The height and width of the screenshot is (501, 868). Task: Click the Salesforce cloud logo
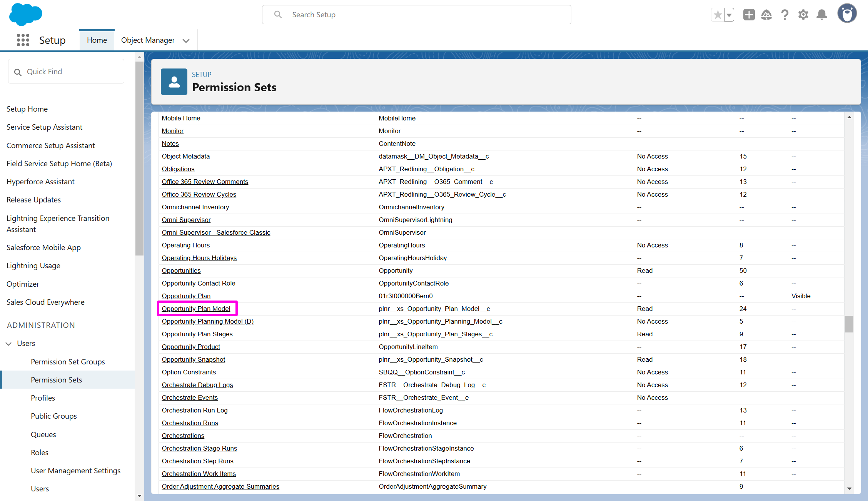(x=25, y=15)
